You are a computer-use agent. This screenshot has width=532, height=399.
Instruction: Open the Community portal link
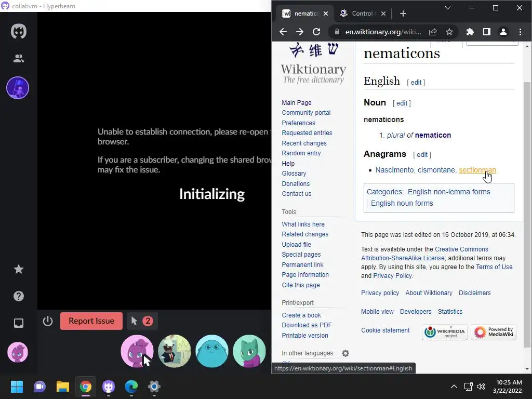[x=306, y=113]
